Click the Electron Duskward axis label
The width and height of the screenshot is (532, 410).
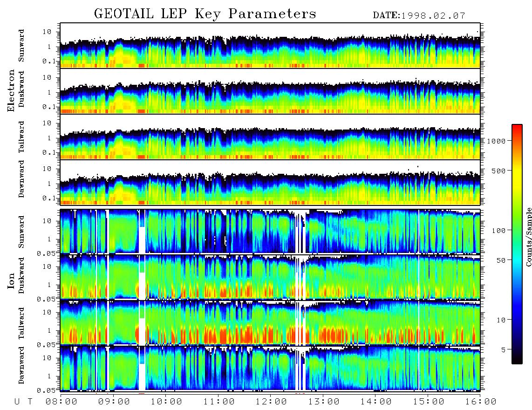pos(21,89)
